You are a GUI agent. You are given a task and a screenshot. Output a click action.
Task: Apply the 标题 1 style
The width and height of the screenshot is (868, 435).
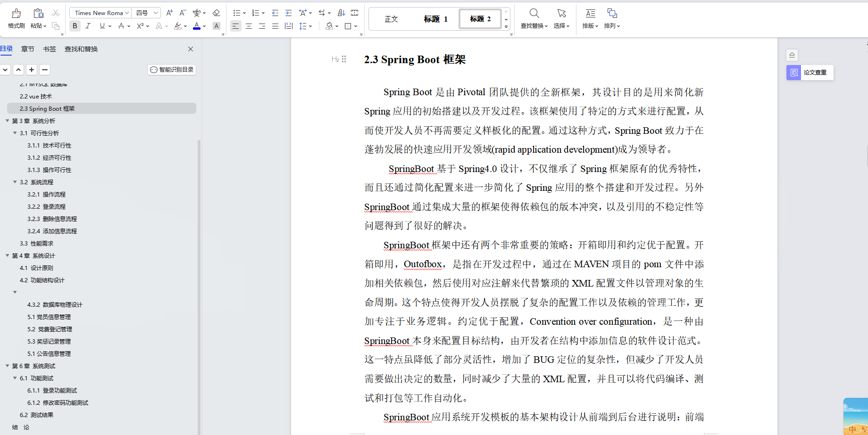435,19
